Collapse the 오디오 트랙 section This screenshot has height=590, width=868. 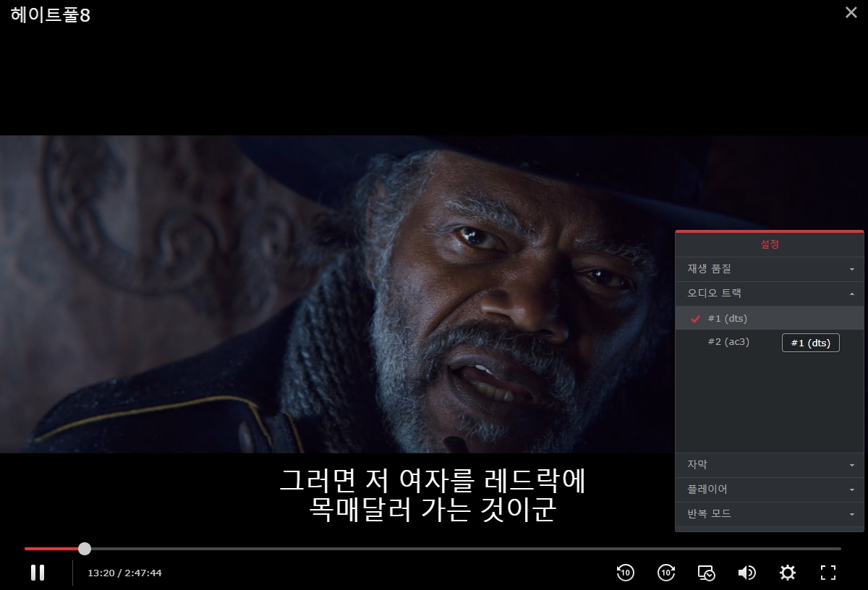[770, 294]
